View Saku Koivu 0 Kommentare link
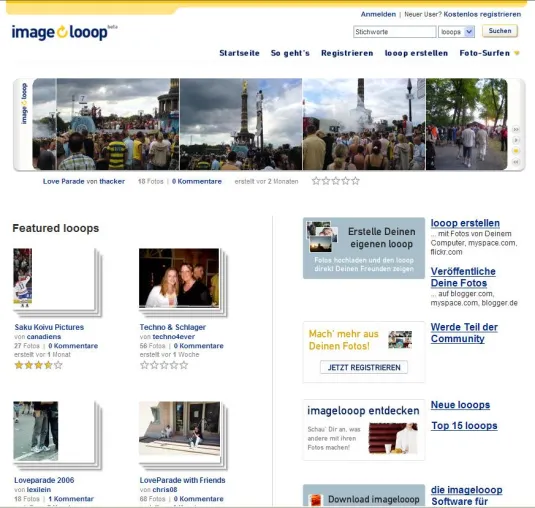535x508 pixels. point(73,346)
